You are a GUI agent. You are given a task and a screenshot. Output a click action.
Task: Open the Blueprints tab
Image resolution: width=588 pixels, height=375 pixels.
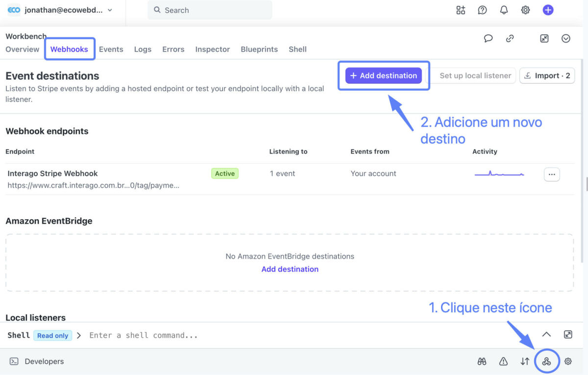pos(259,49)
